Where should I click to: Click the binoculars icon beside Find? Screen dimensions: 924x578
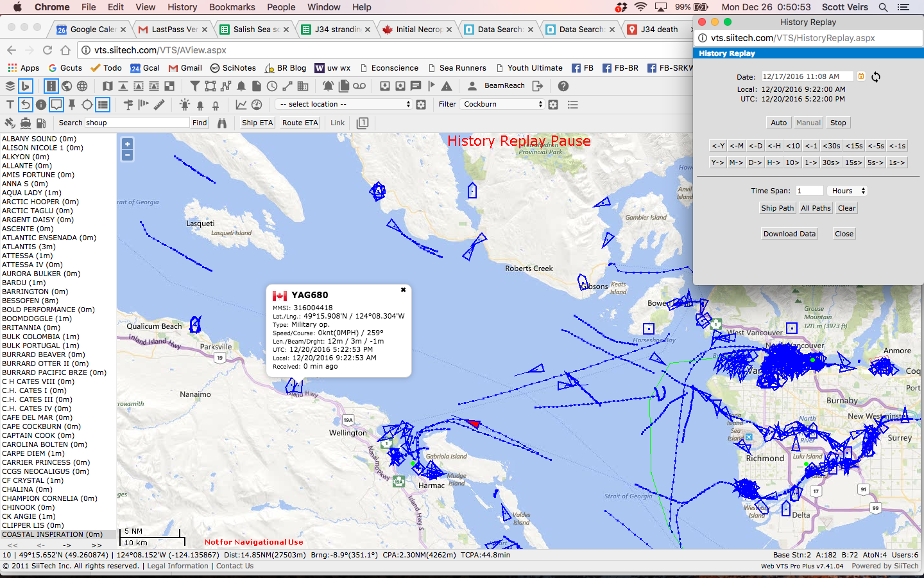[x=222, y=123]
